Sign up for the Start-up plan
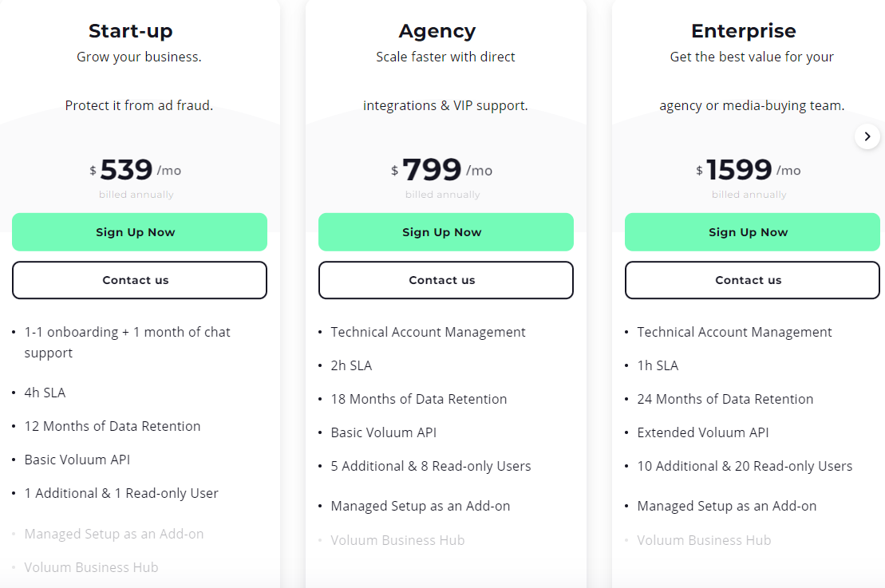The image size is (885, 588). 140,232
